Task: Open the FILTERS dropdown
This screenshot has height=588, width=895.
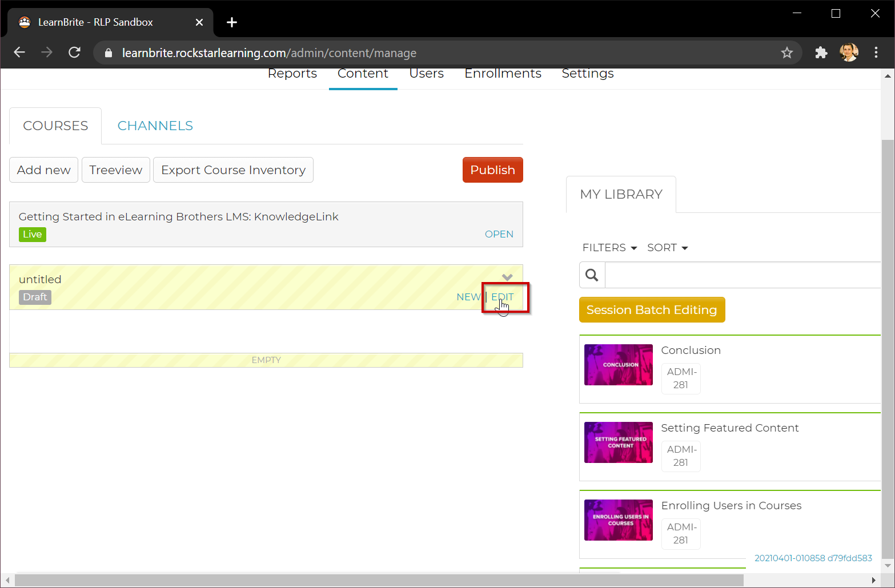Action: tap(609, 248)
